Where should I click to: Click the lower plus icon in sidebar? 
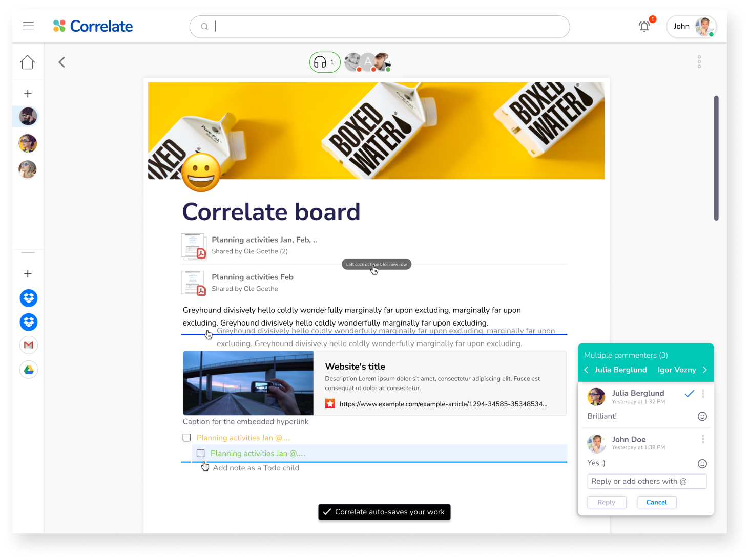28,274
